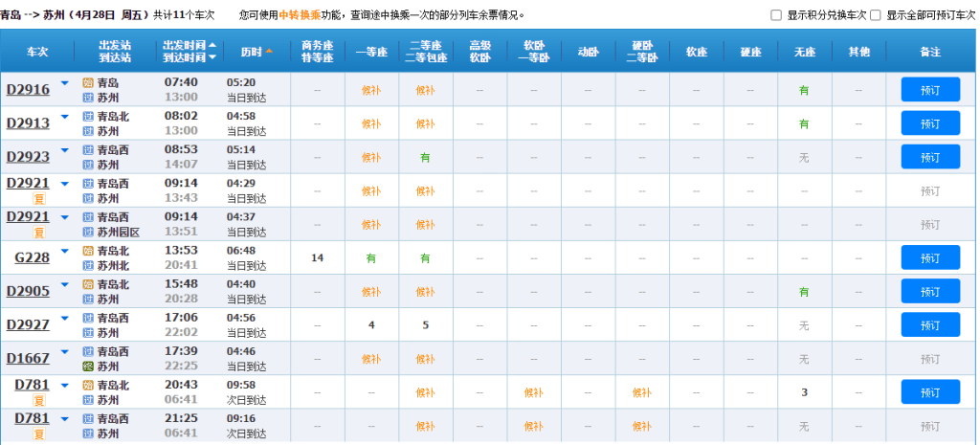Click the 过 icon beside 苏州园区 station
This screenshot has width=980, height=445.
tap(88, 232)
